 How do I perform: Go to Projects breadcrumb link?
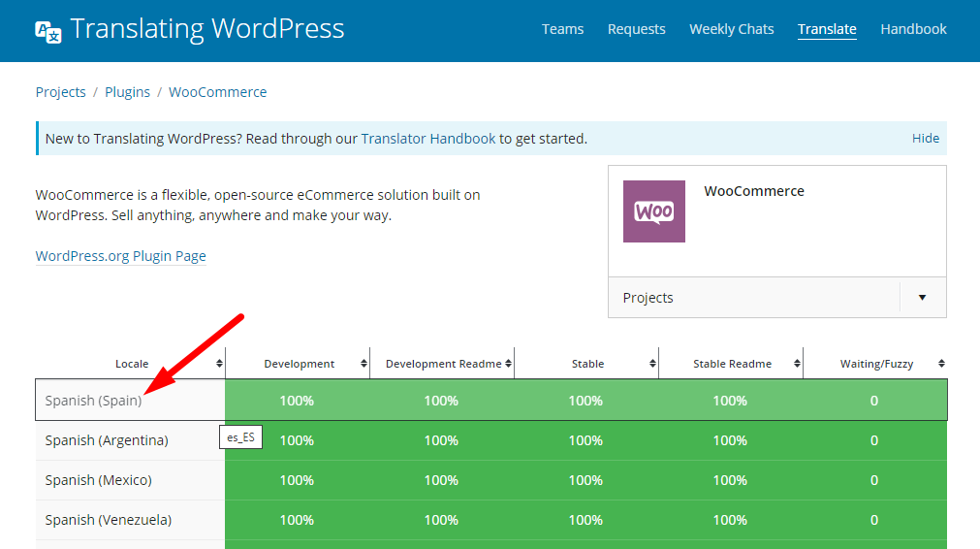pyautogui.click(x=61, y=92)
